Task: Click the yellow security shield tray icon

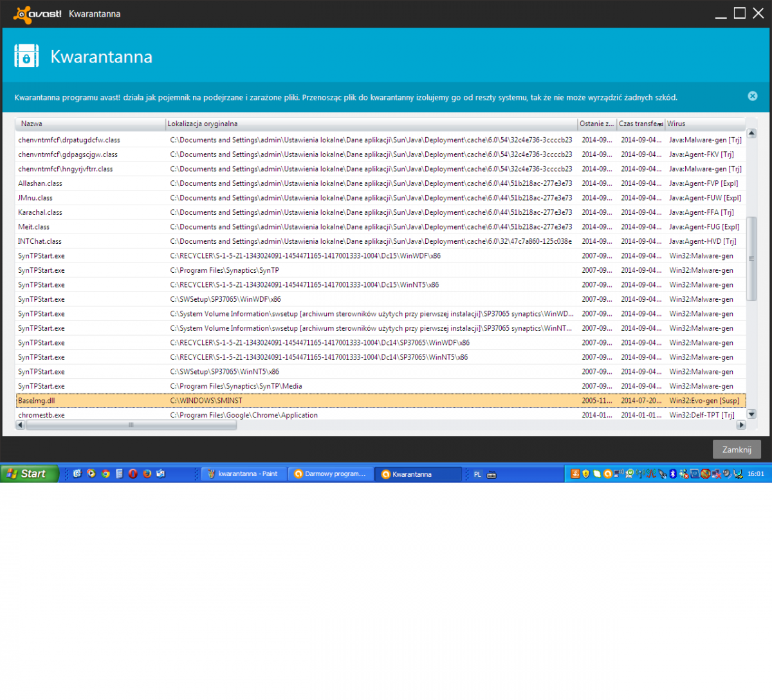Action: coord(586,474)
